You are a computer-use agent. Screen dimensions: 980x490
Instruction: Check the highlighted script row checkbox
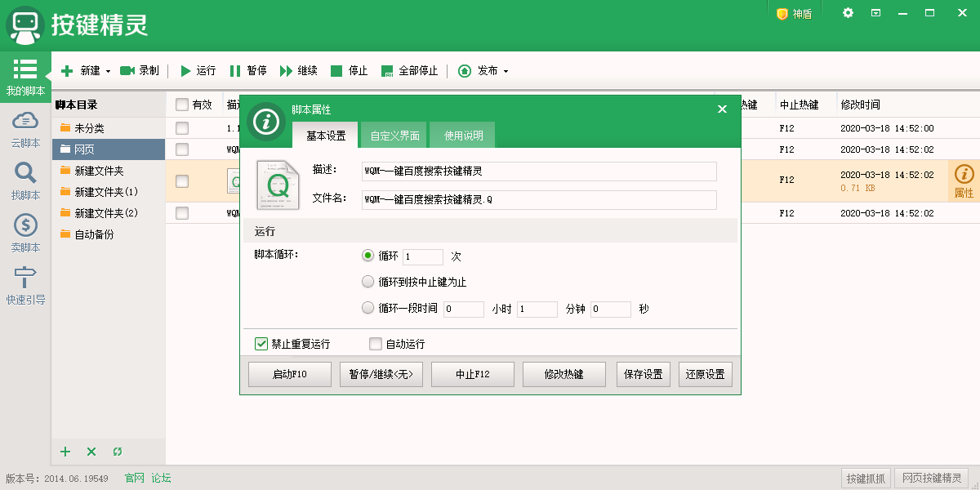point(182,181)
